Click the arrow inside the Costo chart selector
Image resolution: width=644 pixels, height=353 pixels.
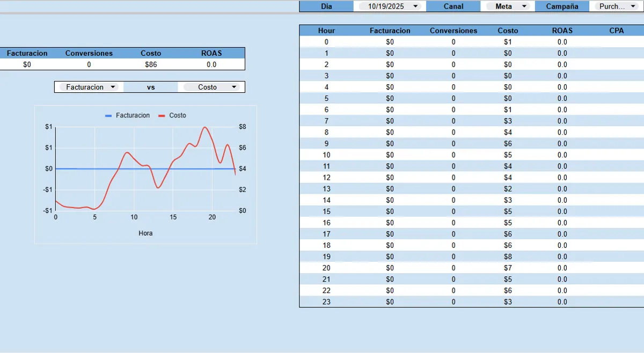235,86
